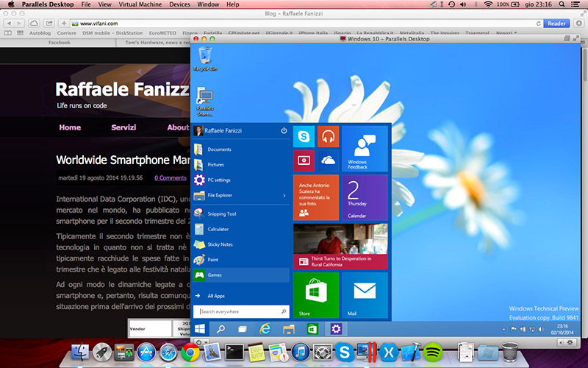Click the Servizi link on the blog
The width and height of the screenshot is (588, 368).
pos(123,127)
